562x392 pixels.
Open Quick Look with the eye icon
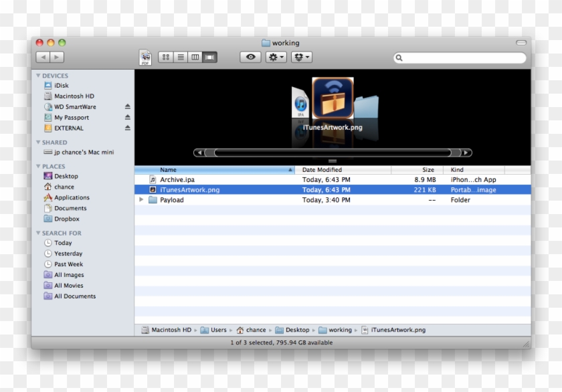pyautogui.click(x=250, y=57)
